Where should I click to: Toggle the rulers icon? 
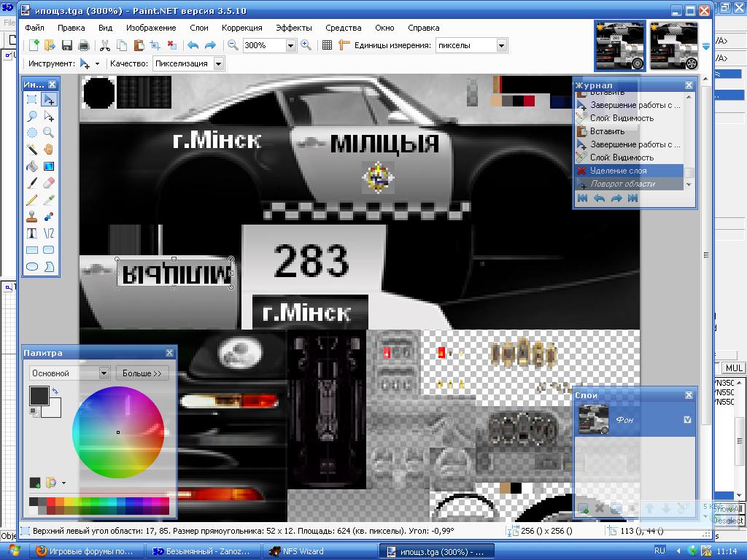point(344,45)
